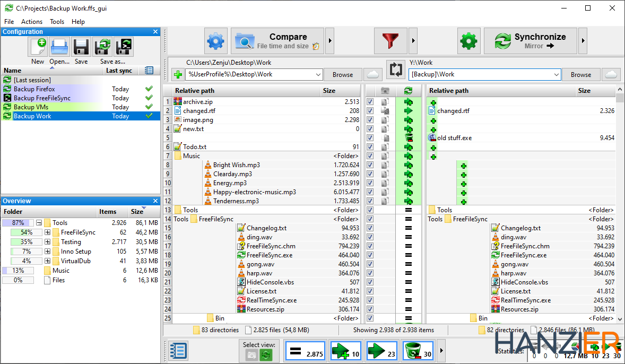Click create action icon for archive.zip row
The image size is (625, 364).
409,102
